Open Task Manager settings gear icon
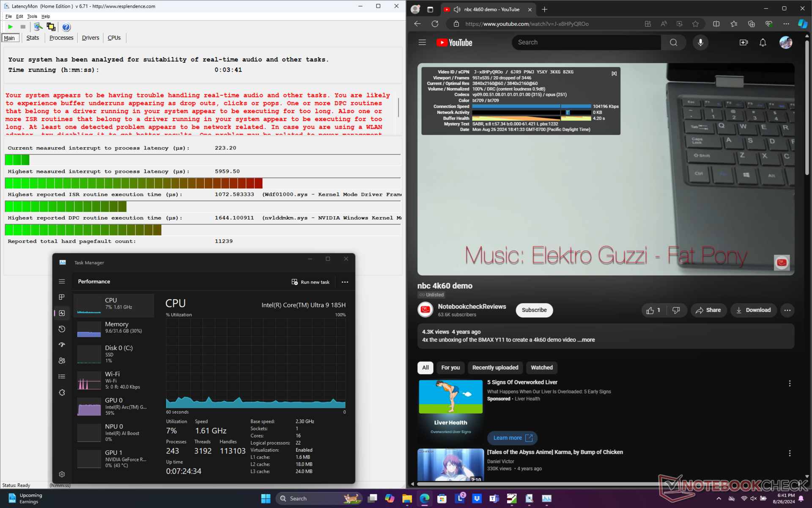Viewport: 812px width, 508px height. 62,474
